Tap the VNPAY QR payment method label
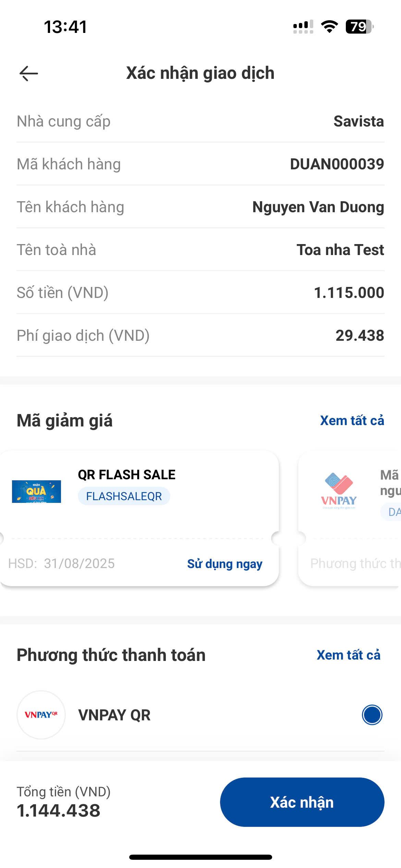Screen dimensions: 401x868 pyautogui.click(x=114, y=715)
